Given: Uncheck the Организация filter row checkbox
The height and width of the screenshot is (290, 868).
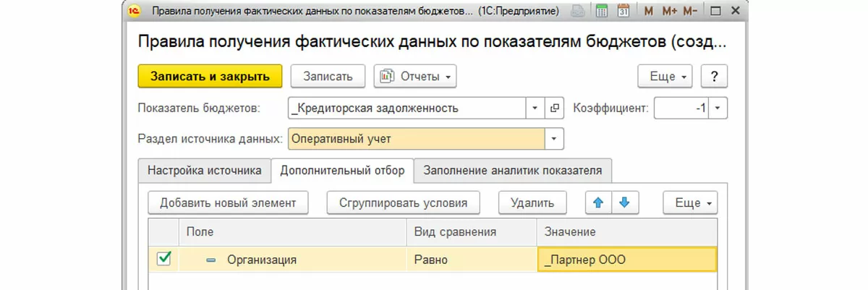Looking at the screenshot, I should (163, 259).
